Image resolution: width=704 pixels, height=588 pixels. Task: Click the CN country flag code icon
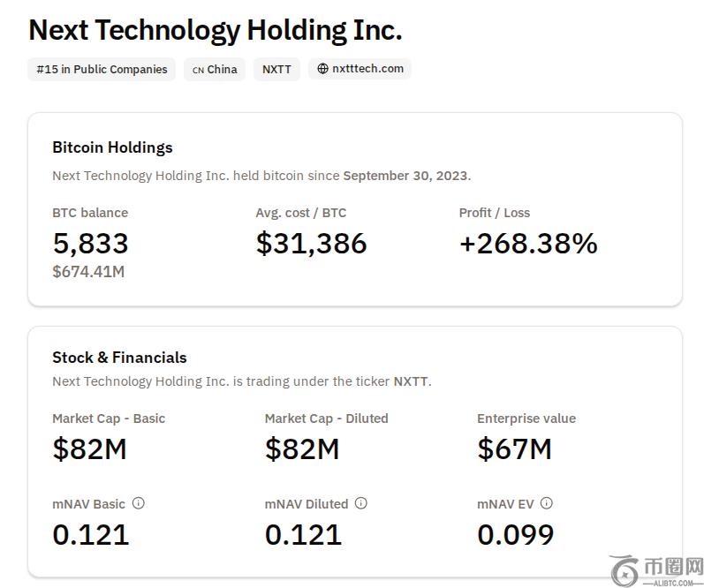(x=198, y=70)
